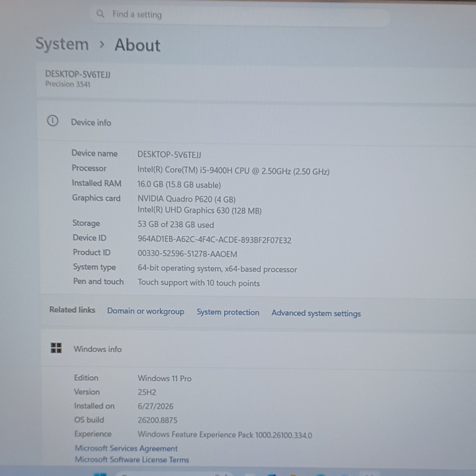Focus the Find a setting field

[x=240, y=15]
